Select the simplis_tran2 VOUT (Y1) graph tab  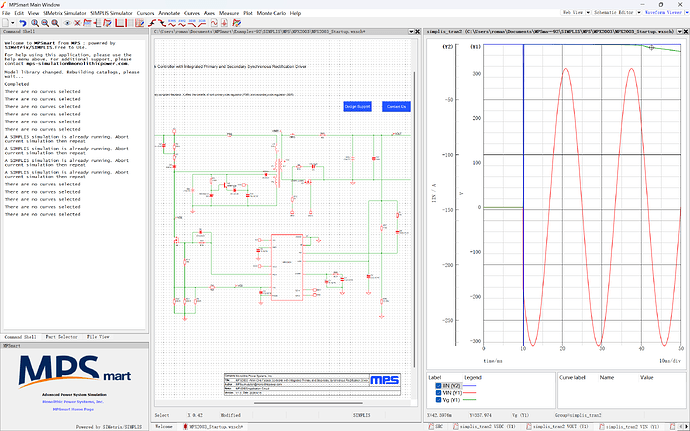560,427
